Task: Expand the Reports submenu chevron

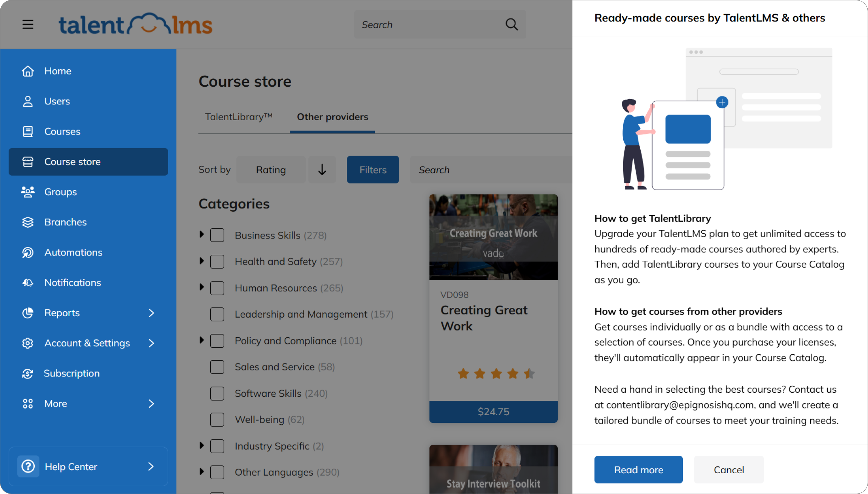Action: (x=151, y=313)
